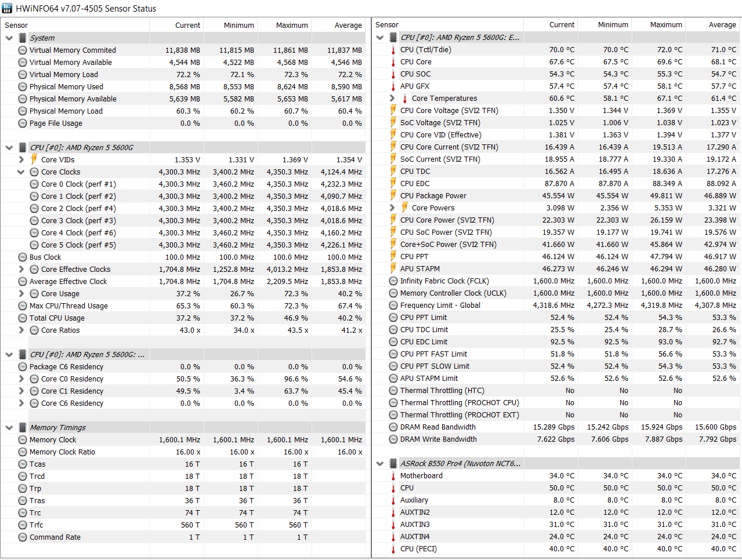The height and width of the screenshot is (560, 742).
Task: Expand the Core Usage row
Action: 21,293
